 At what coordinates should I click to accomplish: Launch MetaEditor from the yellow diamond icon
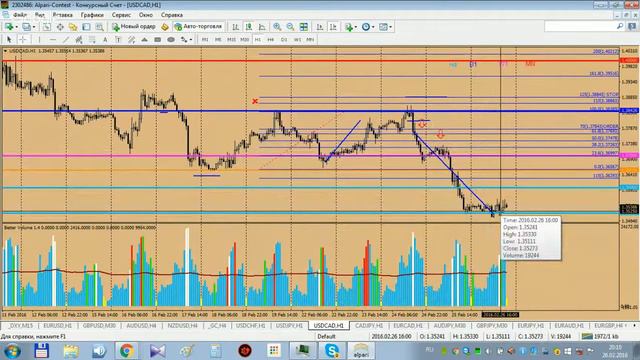[x=165, y=27]
